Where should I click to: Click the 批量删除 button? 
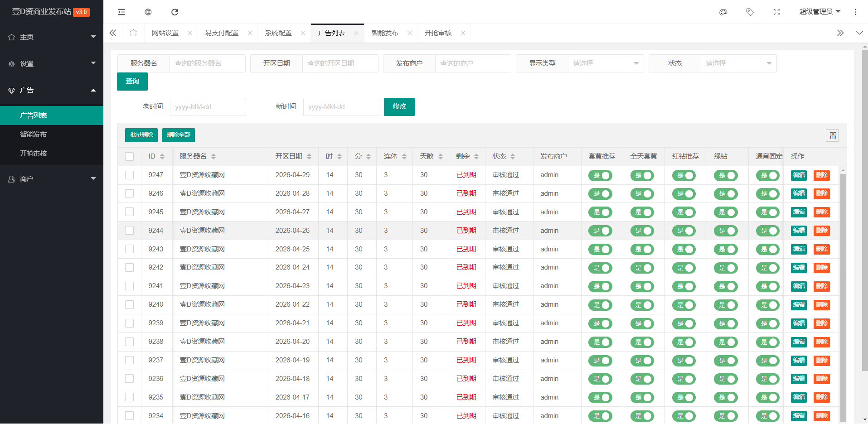tap(141, 135)
